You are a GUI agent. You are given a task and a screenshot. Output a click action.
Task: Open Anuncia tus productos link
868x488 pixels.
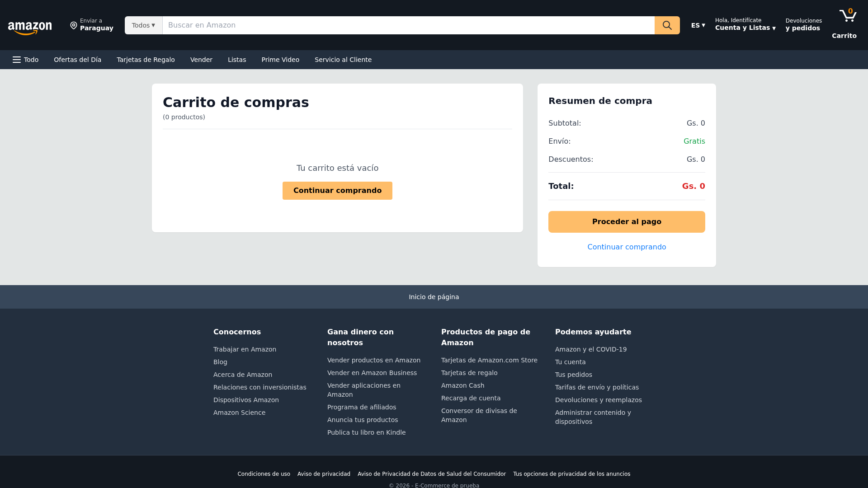363,420
